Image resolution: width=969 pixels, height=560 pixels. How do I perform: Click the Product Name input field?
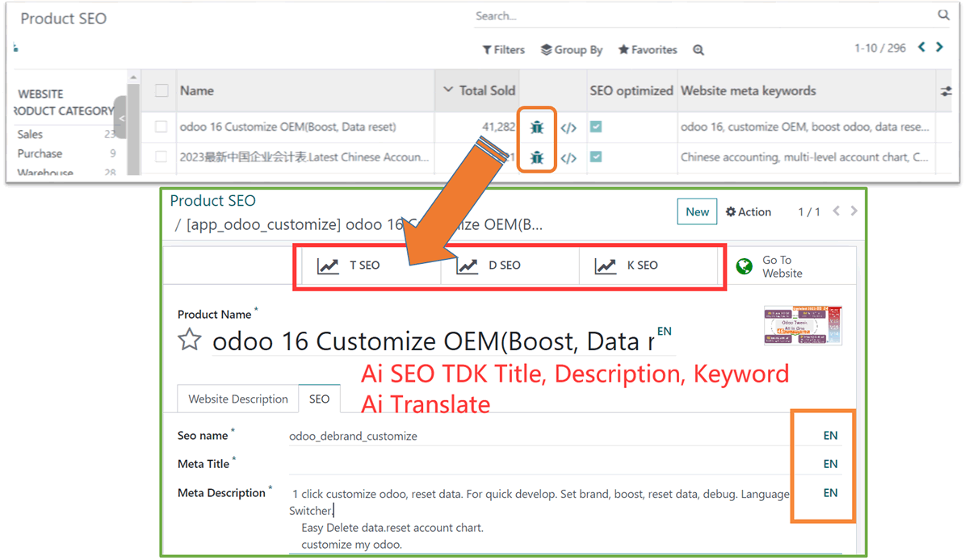434,341
